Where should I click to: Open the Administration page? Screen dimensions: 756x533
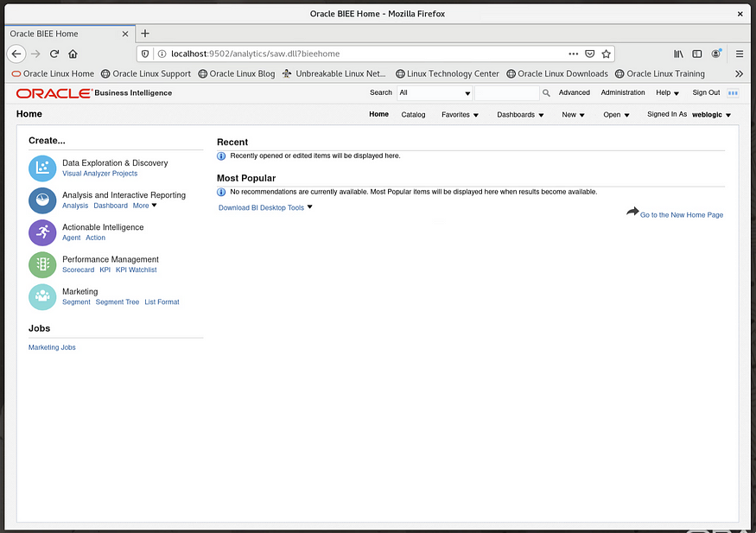(x=622, y=92)
